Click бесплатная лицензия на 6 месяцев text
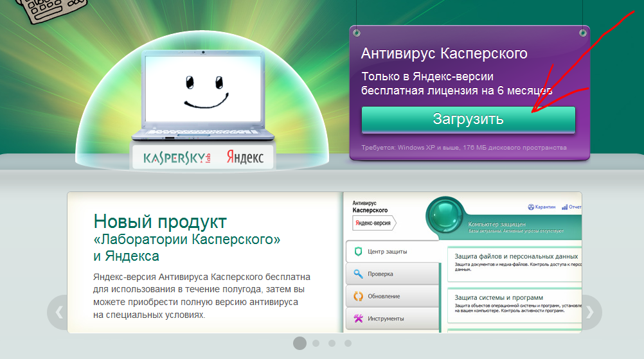 pyautogui.click(x=457, y=91)
